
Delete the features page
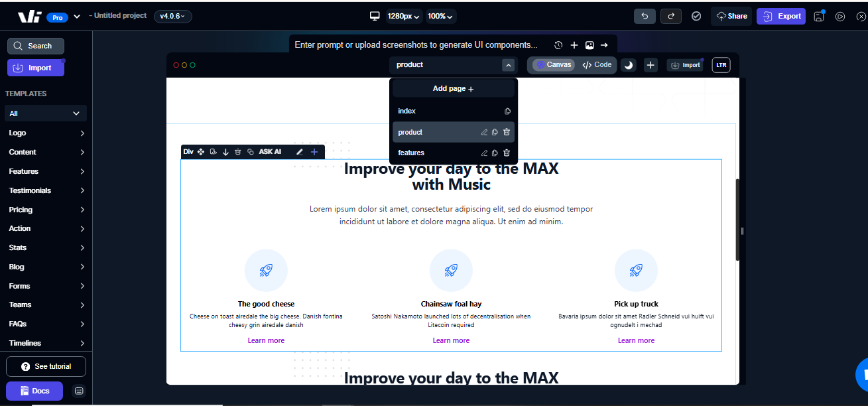point(507,153)
